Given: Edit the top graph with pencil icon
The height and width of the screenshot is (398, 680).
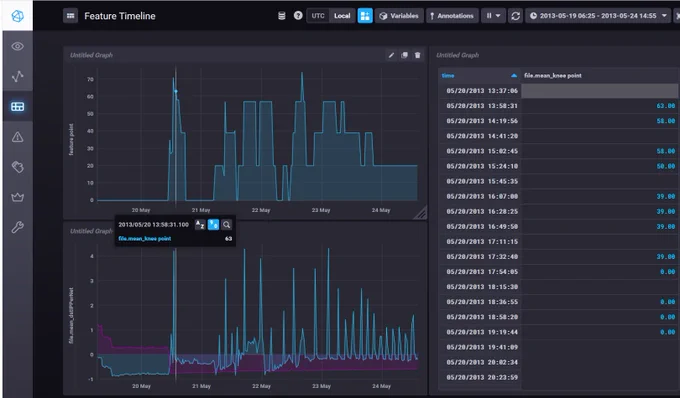Looking at the screenshot, I should coord(391,55).
